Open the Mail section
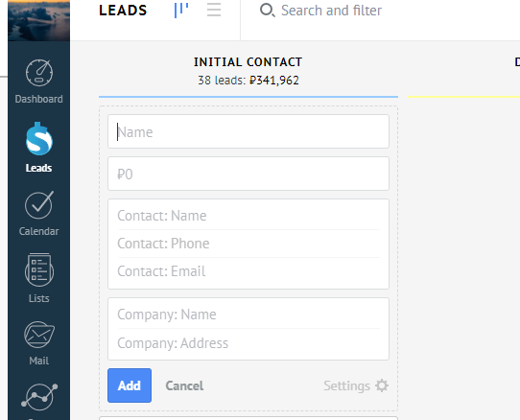 (38, 343)
